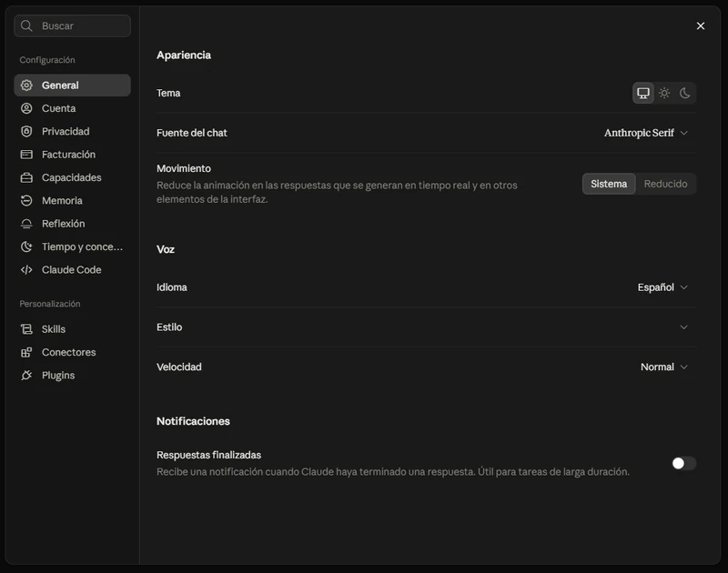
Task: Navigate to Facturación settings
Action: (x=73, y=155)
